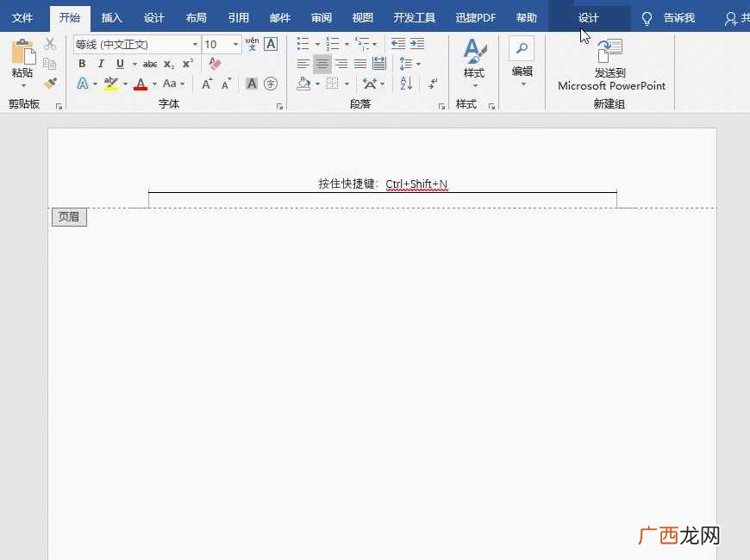Viewport: 750px width, 560px height.
Task: Open line spacing options
Action: (x=406, y=64)
